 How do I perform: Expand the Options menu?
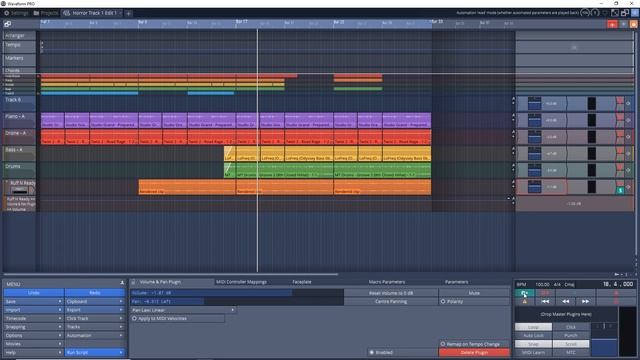coord(34,336)
